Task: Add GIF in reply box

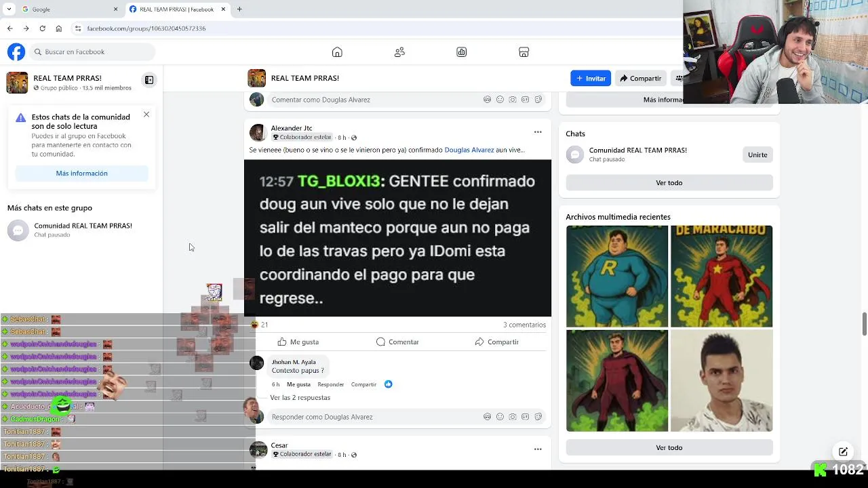Action: [525, 417]
